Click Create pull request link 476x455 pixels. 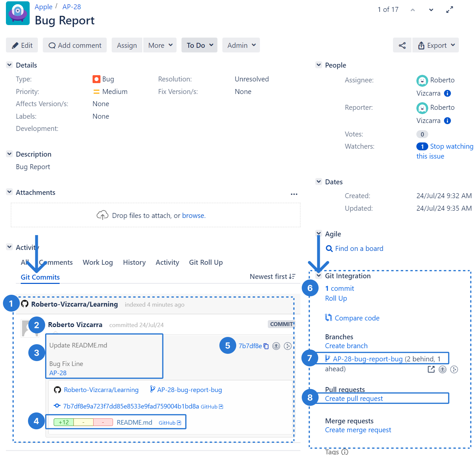tap(354, 399)
